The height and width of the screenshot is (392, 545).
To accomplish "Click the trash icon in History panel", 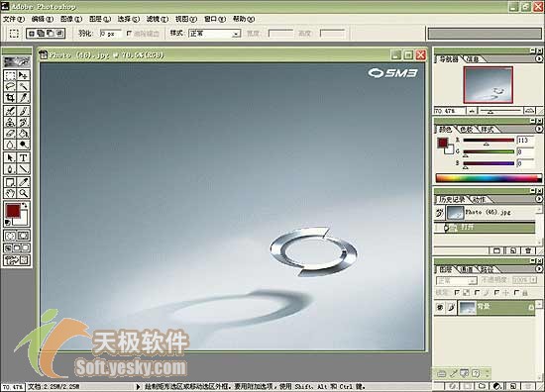I will tap(528, 250).
